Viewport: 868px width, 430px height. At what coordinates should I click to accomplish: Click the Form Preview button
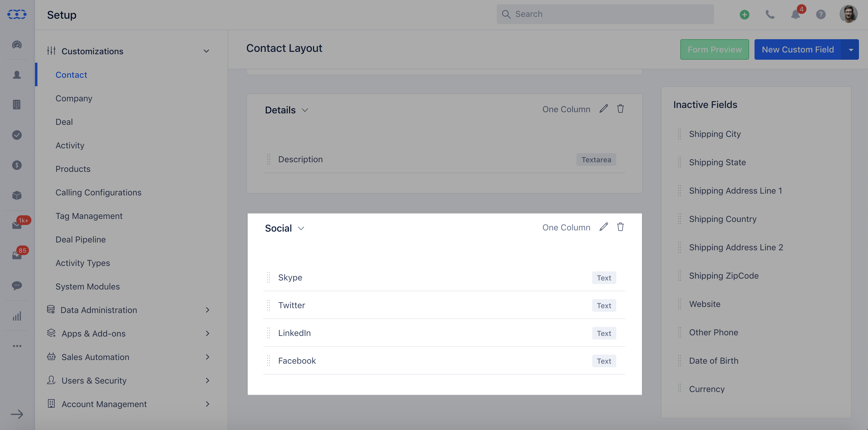pos(714,49)
